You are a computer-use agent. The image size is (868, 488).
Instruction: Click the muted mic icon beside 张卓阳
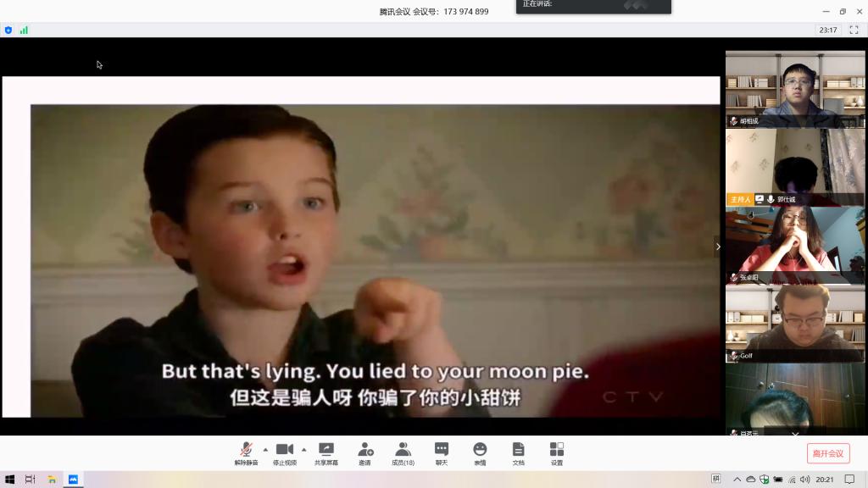click(734, 277)
